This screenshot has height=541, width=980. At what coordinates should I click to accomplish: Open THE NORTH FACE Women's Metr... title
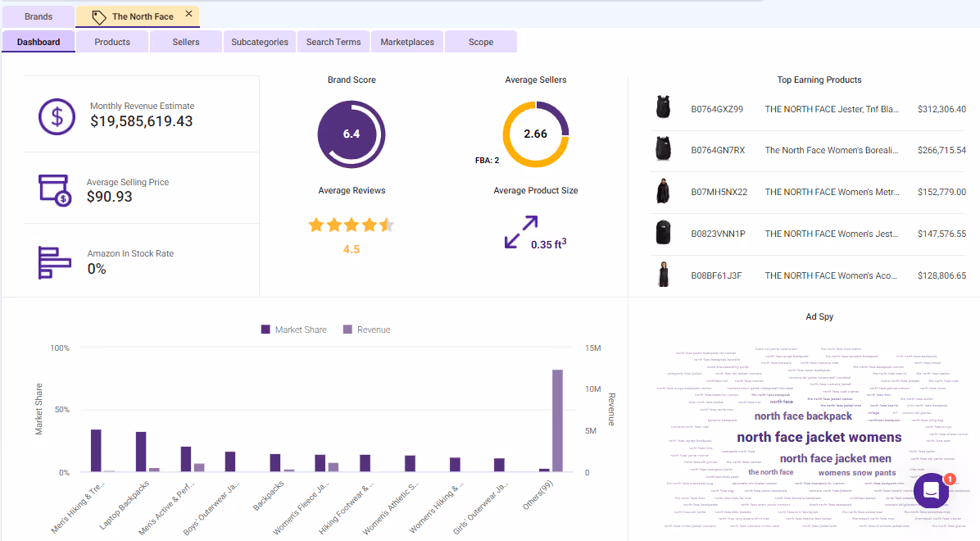832,192
